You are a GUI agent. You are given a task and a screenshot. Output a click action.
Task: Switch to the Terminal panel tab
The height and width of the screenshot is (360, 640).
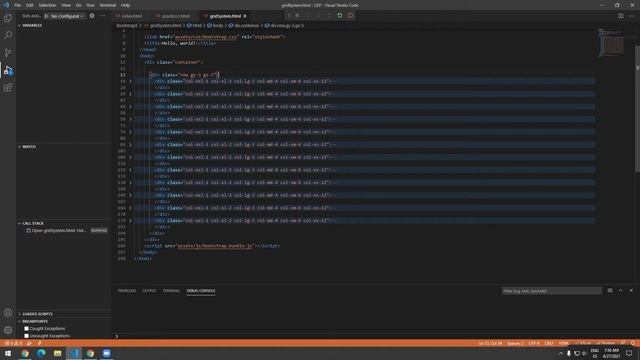point(171,291)
